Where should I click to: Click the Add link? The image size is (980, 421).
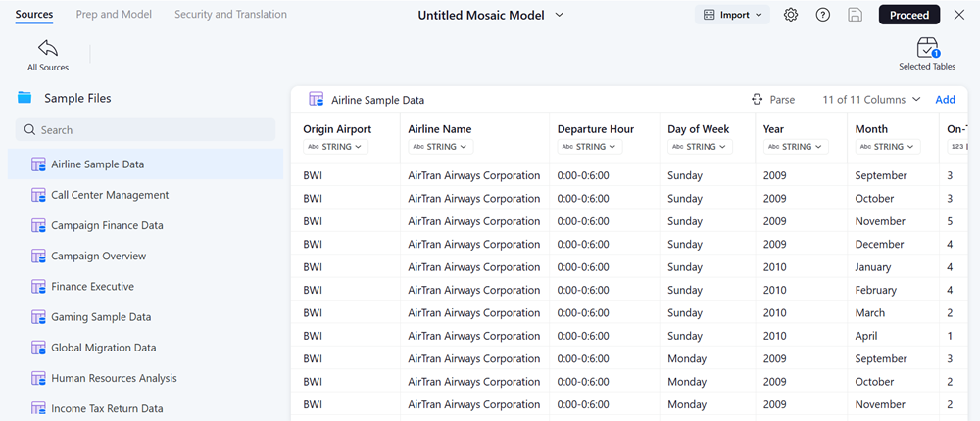click(945, 100)
